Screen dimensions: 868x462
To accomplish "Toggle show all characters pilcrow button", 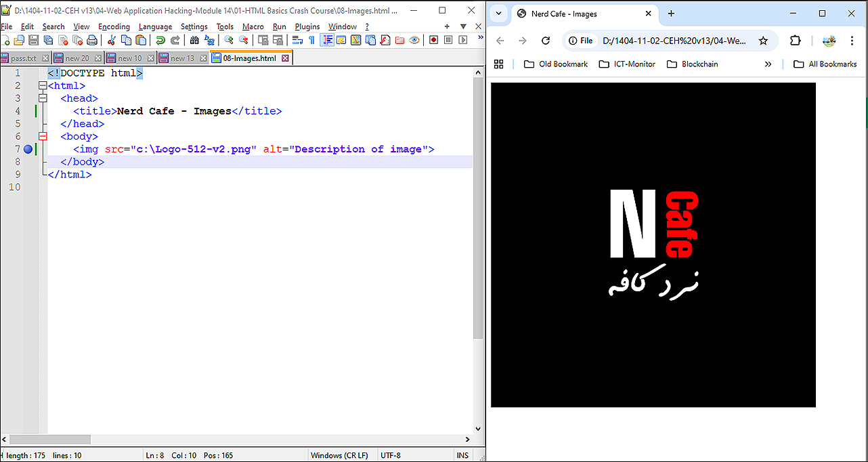I will click(x=311, y=41).
